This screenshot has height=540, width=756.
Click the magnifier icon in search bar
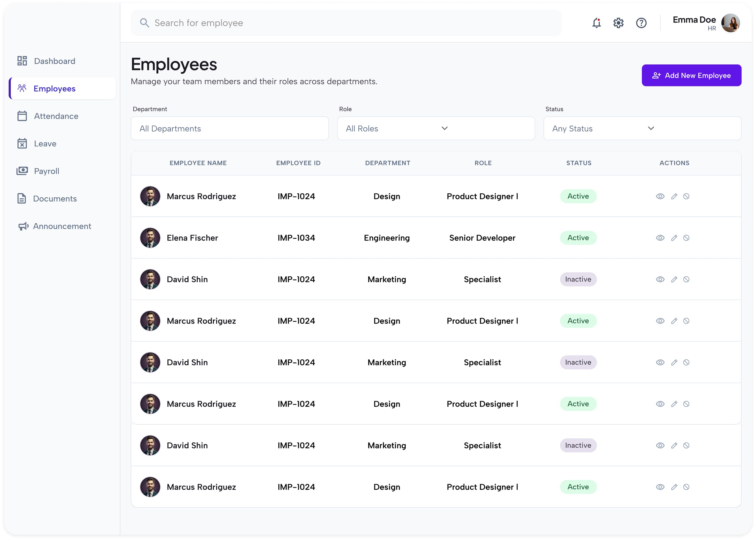(144, 23)
